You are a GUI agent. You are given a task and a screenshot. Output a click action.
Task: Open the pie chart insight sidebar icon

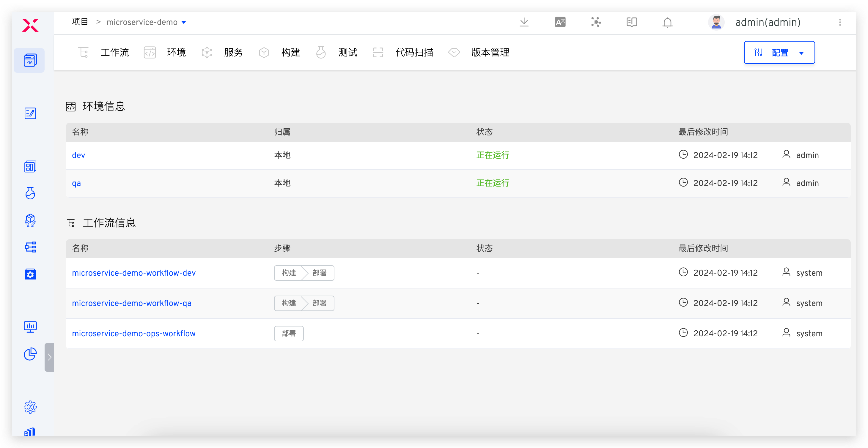(x=30, y=354)
